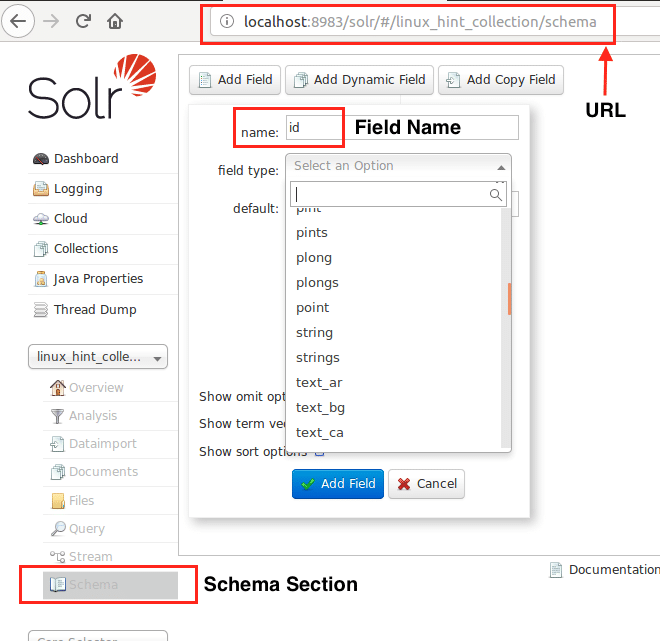Screen dimensions: 660x641
Task: Reload the page with refresh icon
Action: click(83, 21)
